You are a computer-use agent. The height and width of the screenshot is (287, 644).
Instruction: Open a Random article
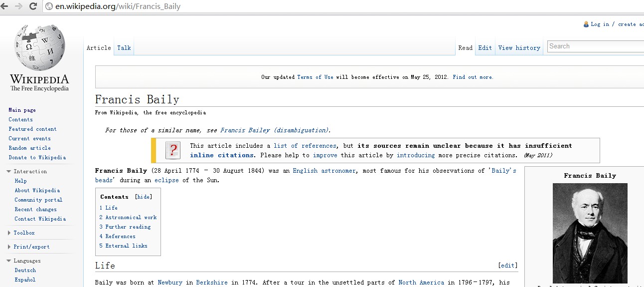pyautogui.click(x=29, y=148)
